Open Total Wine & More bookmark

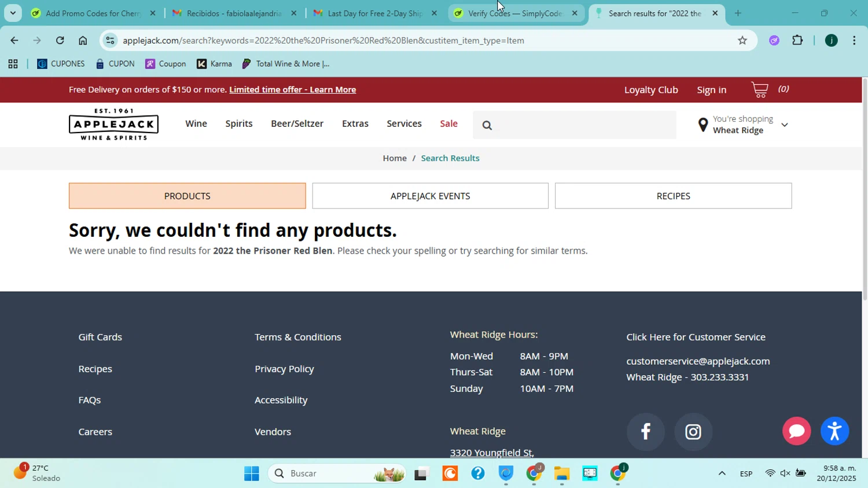pos(286,64)
